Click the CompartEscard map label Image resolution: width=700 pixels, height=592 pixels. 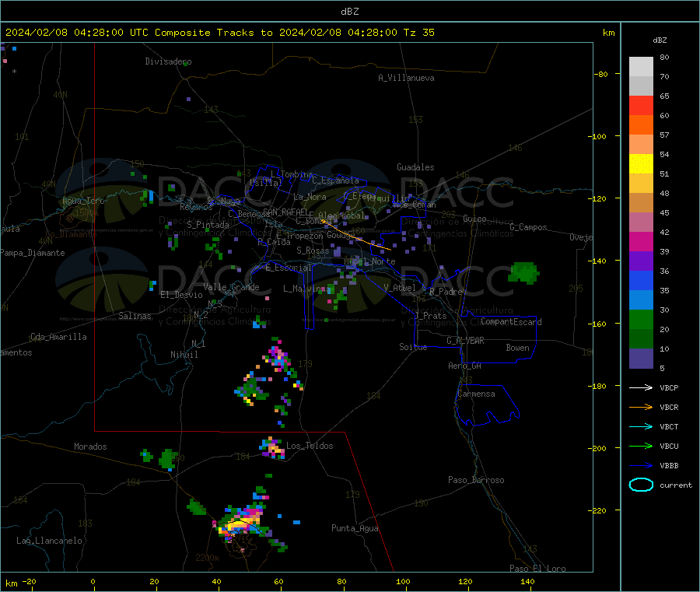511,322
